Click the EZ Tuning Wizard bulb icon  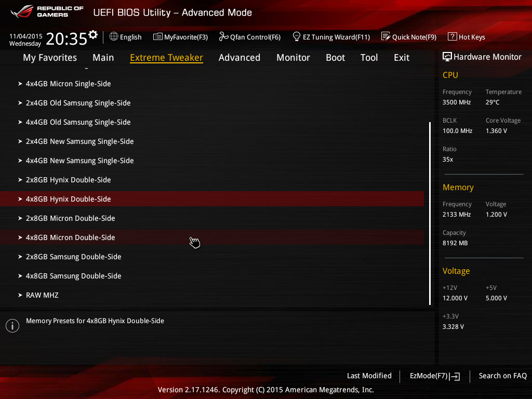(x=296, y=36)
